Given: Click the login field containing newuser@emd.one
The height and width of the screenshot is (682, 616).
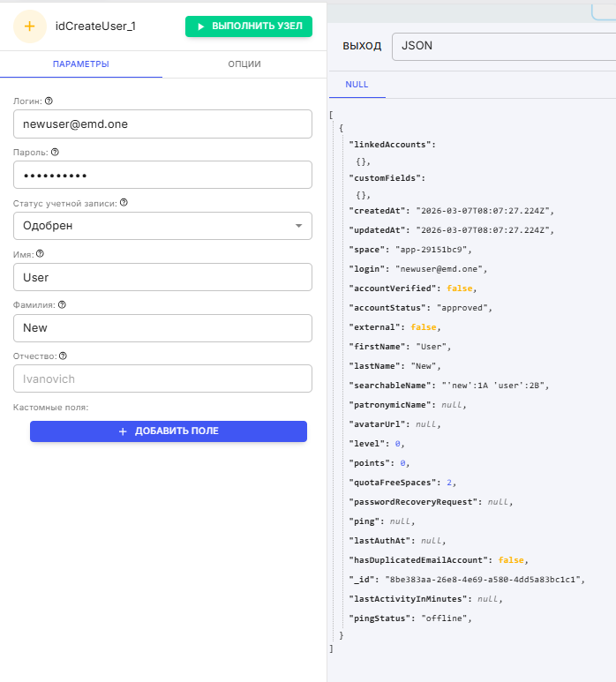Looking at the screenshot, I should [x=162, y=124].
